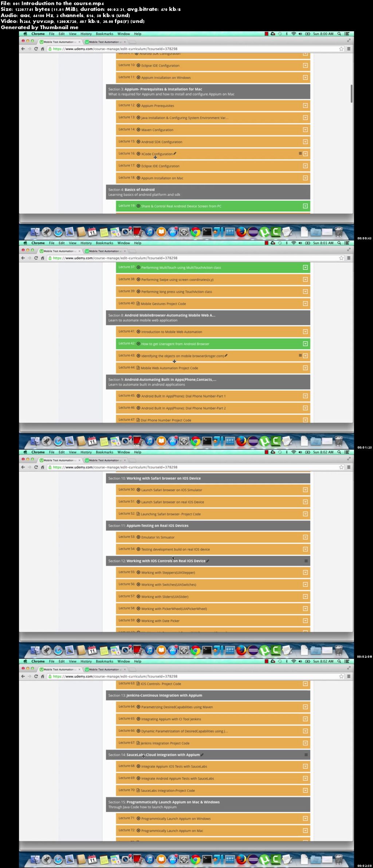This screenshot has height=868, width=373.
Task: Expand Lecture 10 Eclipse IDE Configuration arrow
Action: pos(305,65)
